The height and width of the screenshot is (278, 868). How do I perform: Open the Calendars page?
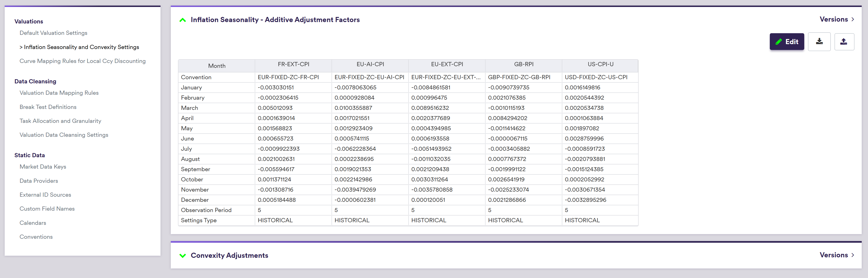pyautogui.click(x=33, y=223)
